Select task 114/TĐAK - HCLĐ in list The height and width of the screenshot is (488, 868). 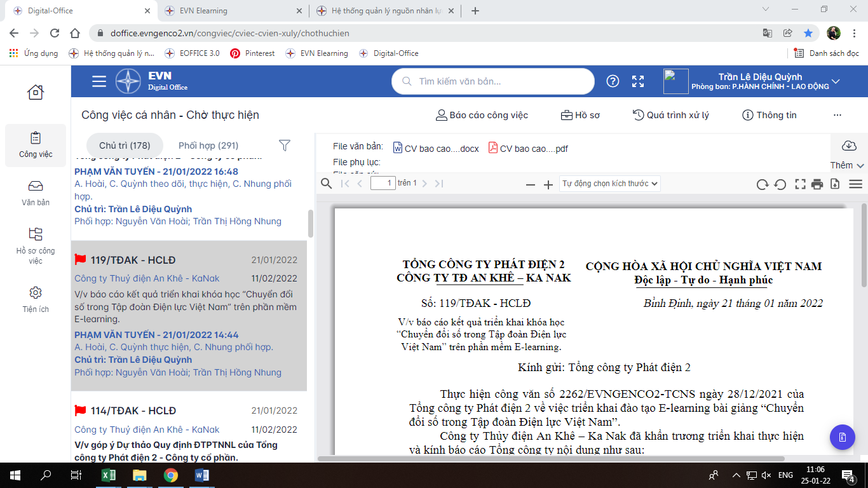[x=133, y=410]
